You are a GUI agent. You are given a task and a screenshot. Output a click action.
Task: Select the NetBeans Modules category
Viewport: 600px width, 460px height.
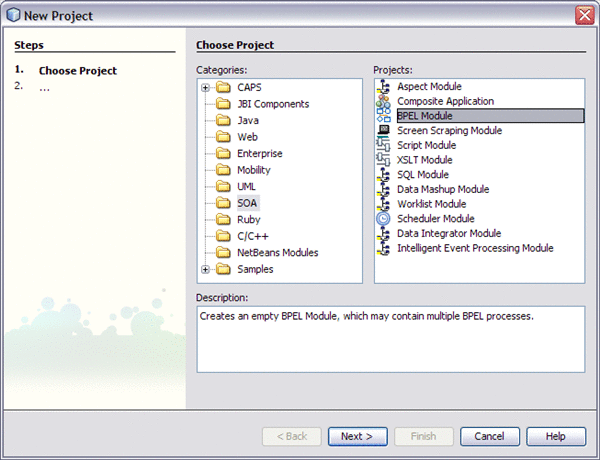[278, 253]
